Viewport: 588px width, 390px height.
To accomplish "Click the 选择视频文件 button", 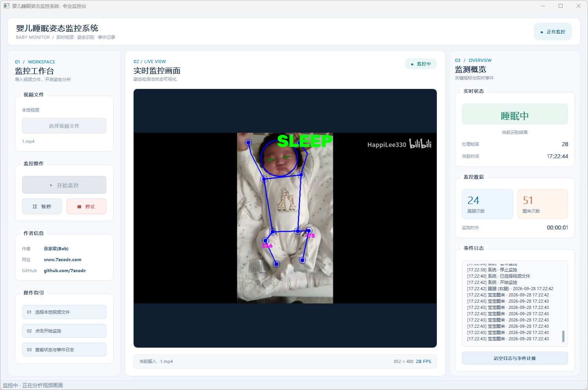I will [64, 126].
